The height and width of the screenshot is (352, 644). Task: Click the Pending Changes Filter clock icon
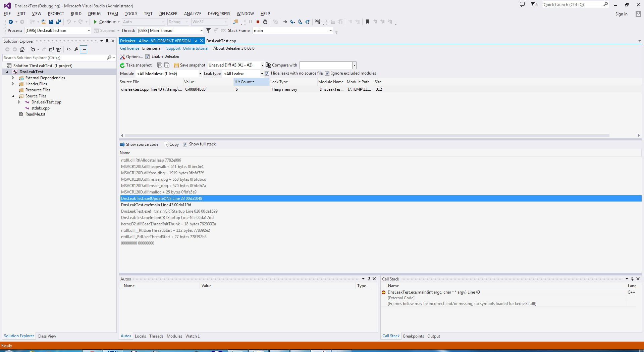point(33,49)
